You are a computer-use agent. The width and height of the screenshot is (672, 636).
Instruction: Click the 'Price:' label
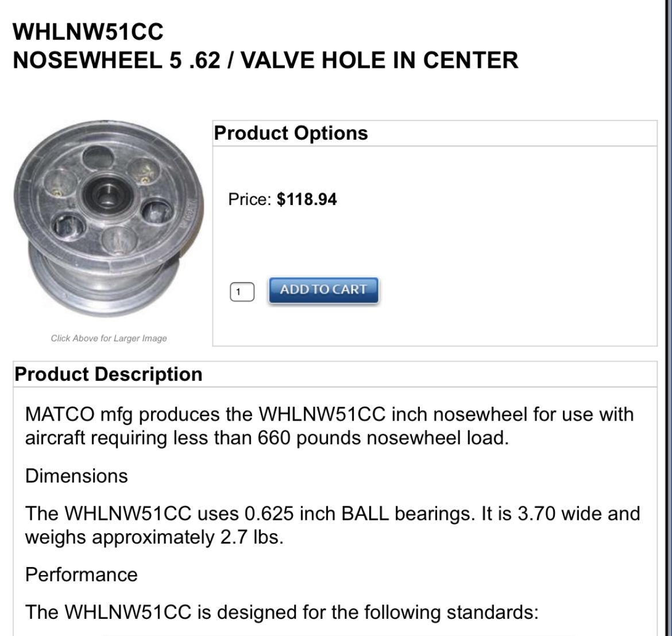250,200
